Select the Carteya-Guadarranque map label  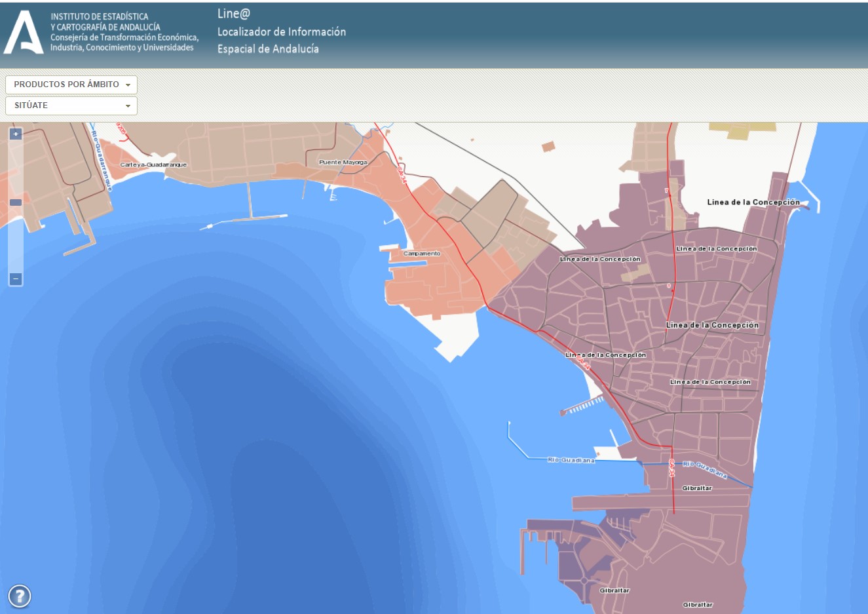click(153, 164)
